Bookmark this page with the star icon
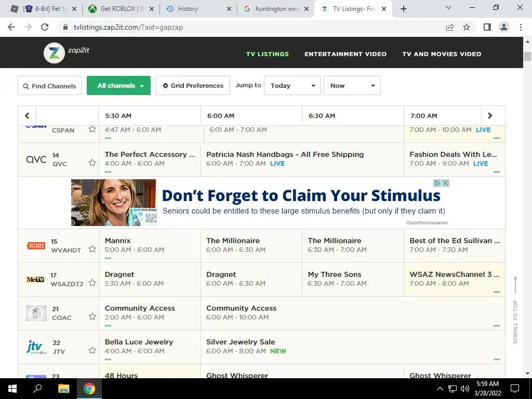Image resolution: width=532 pixels, height=399 pixels. tap(467, 27)
